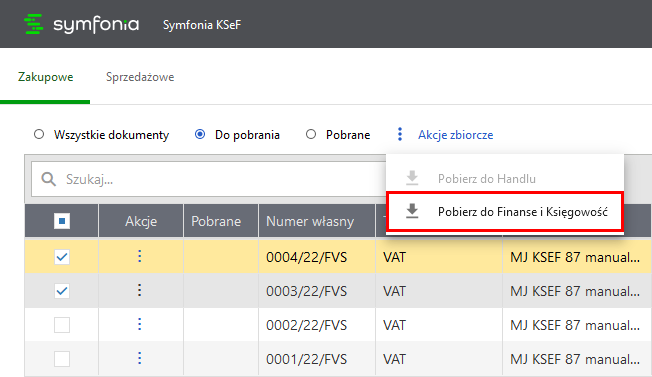Image resolution: width=652 pixels, height=377 pixels.
Task: Click MJ KSEF 87 cell in row 0003/22/FVS
Action: pos(577,291)
